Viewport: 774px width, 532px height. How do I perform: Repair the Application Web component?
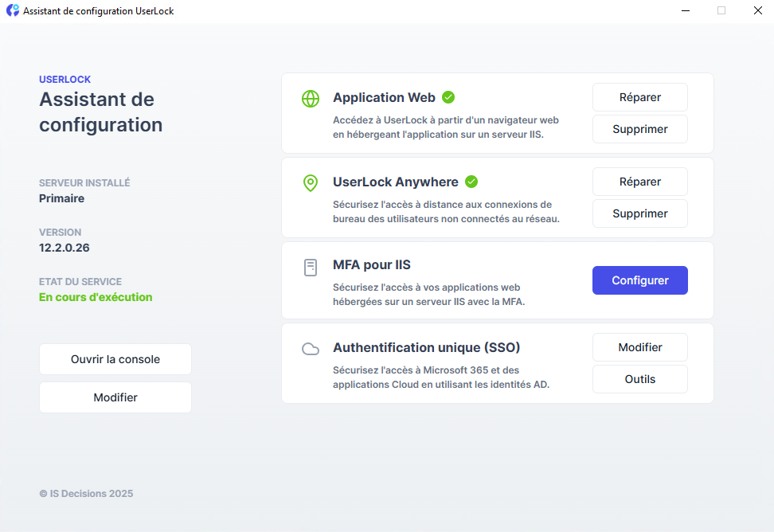639,97
